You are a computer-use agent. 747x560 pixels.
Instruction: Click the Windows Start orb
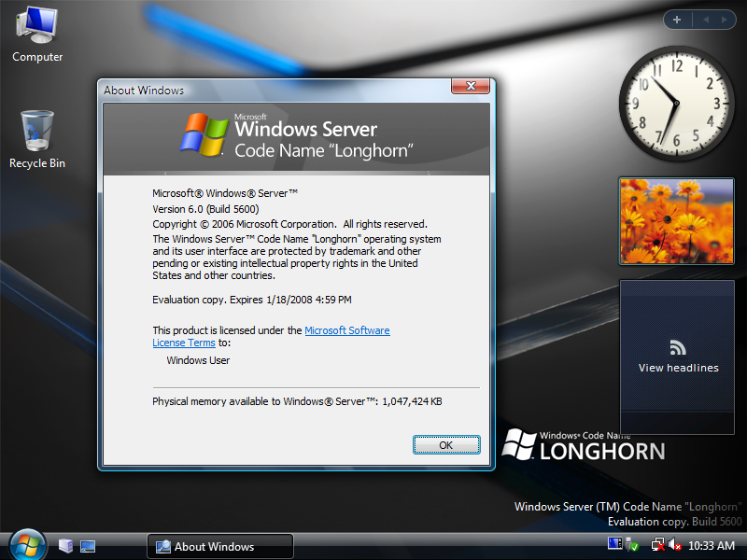(x=27, y=545)
